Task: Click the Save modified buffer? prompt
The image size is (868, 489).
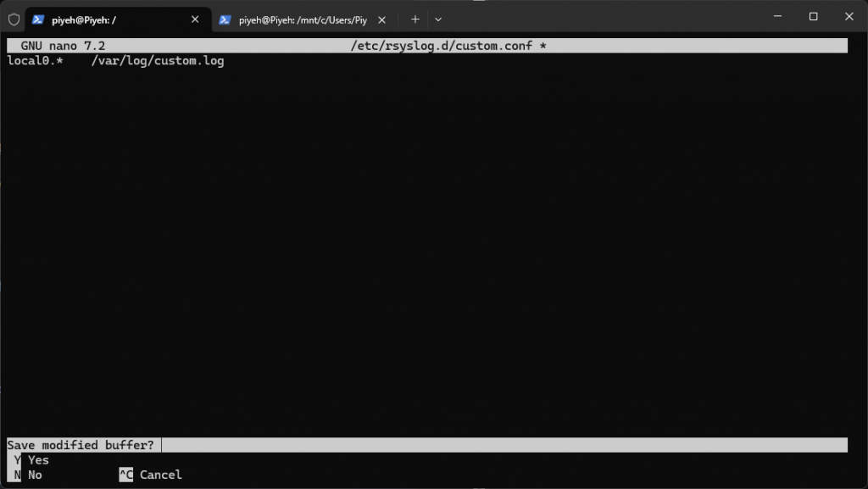Action: (x=81, y=445)
